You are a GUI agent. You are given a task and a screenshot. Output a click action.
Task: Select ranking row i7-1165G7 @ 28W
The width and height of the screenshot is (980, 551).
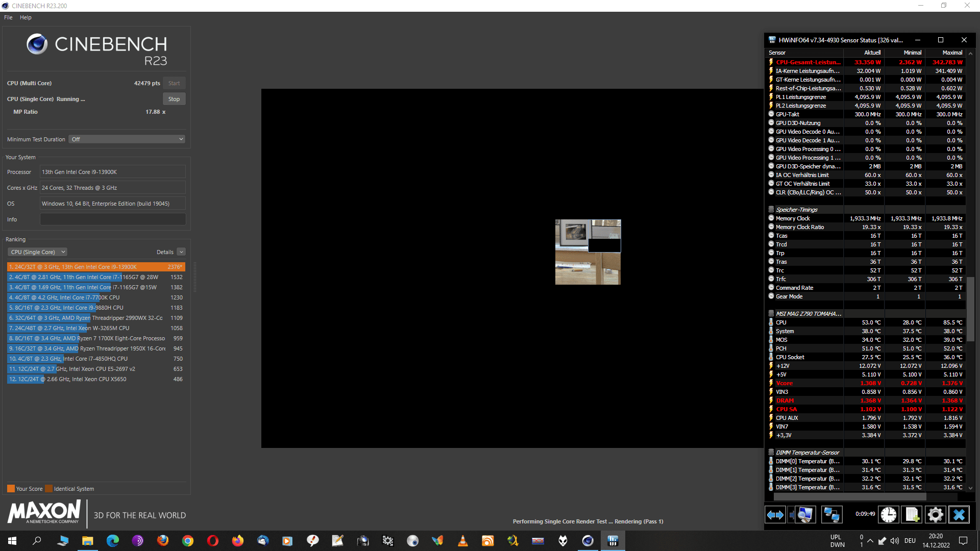96,277
